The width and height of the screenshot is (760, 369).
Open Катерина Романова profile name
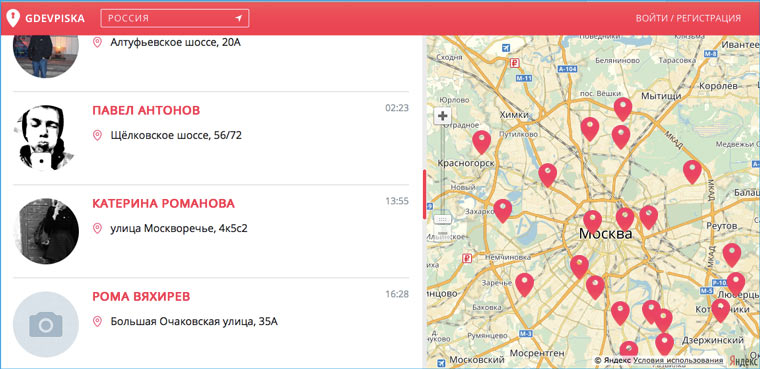[x=163, y=204]
